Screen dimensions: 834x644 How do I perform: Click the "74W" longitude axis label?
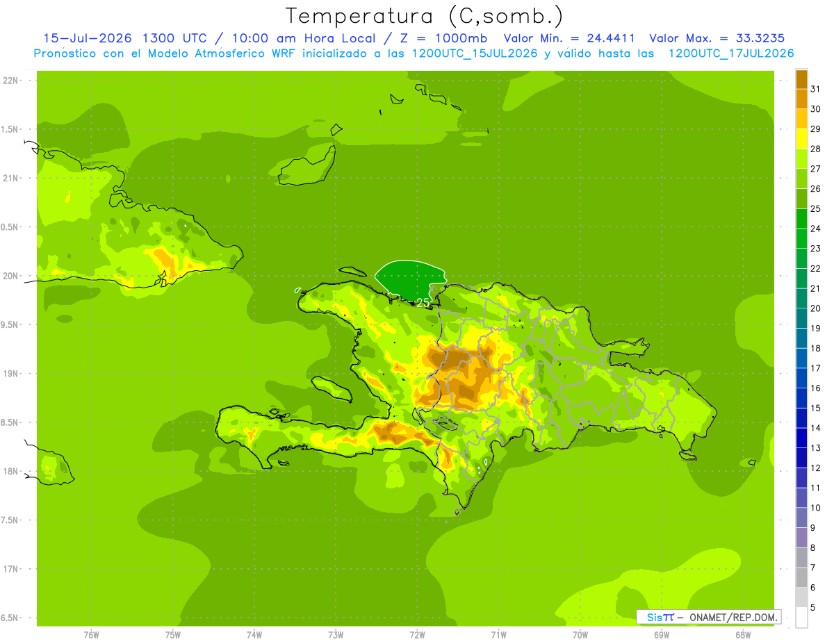tap(254, 635)
